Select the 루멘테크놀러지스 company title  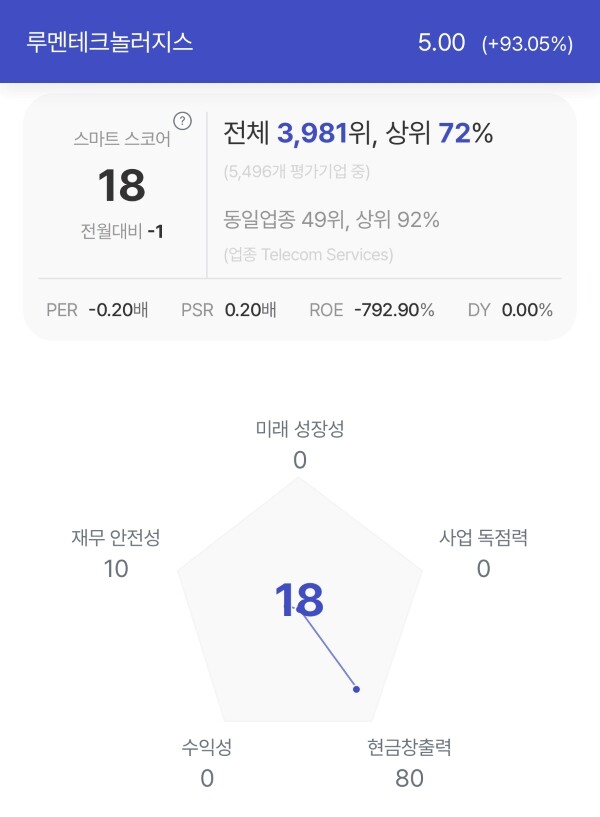click(x=109, y=42)
